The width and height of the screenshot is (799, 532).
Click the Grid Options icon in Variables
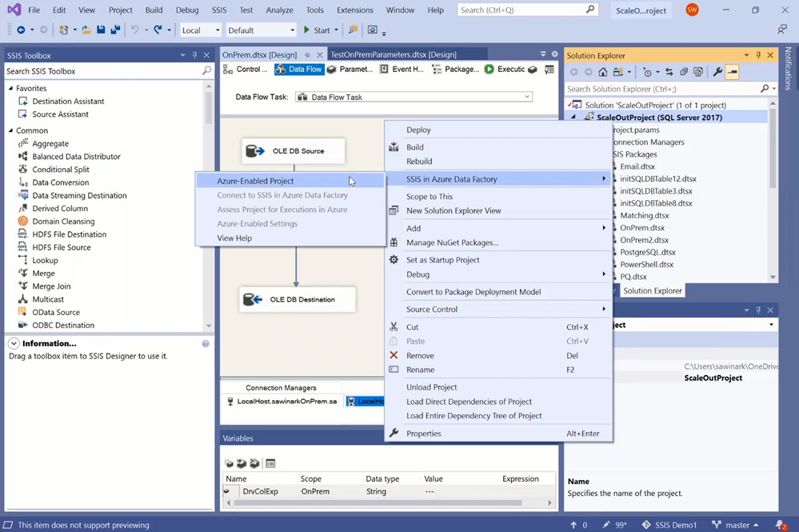click(270, 463)
